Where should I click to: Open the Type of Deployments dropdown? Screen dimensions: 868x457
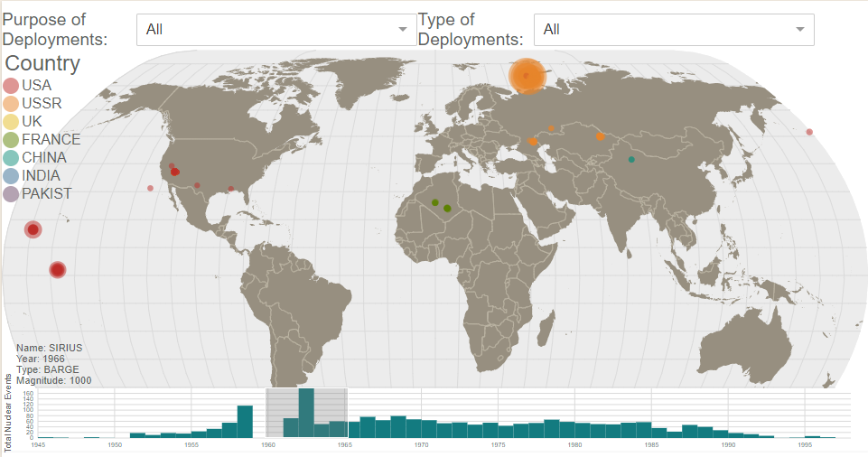coord(674,29)
